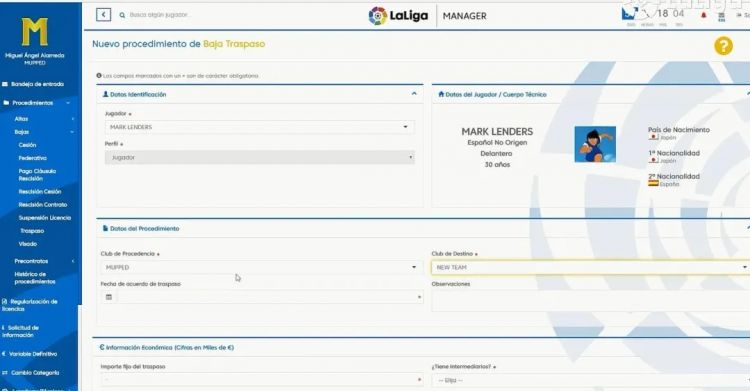Open Histórico de procedimientos link
Image resolution: width=750 pixels, height=391 pixels.
click(35, 278)
